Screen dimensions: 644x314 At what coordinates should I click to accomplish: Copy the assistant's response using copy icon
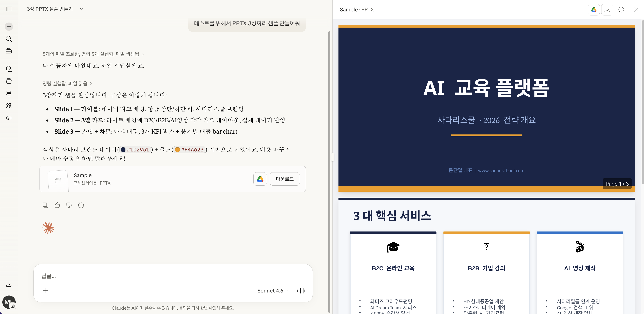coord(45,205)
